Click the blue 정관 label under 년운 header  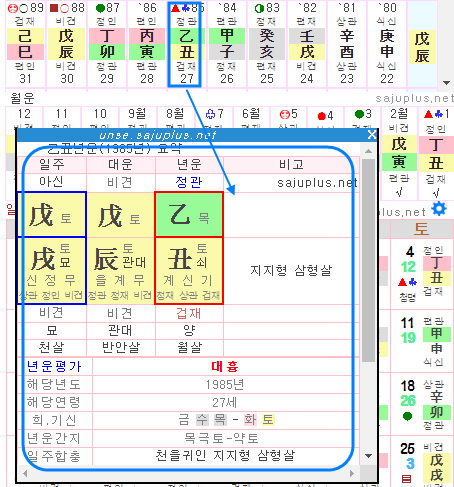click(x=189, y=182)
